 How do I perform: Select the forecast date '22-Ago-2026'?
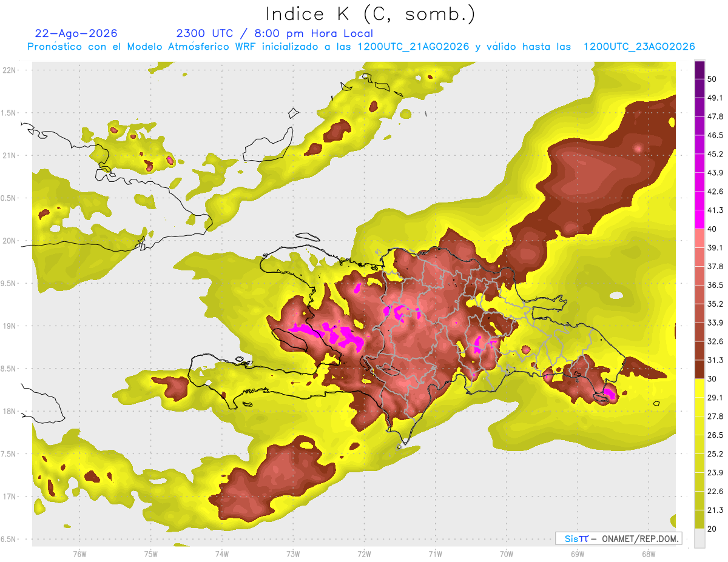(76, 33)
